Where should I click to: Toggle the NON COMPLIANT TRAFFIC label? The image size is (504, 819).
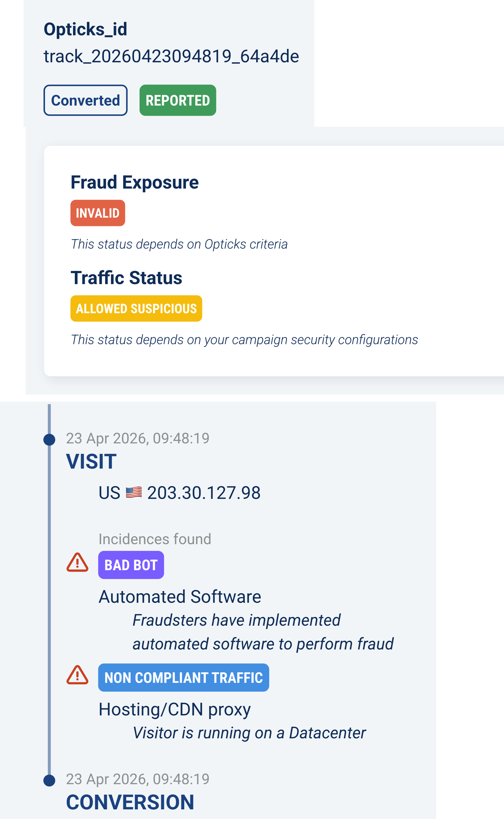click(183, 677)
